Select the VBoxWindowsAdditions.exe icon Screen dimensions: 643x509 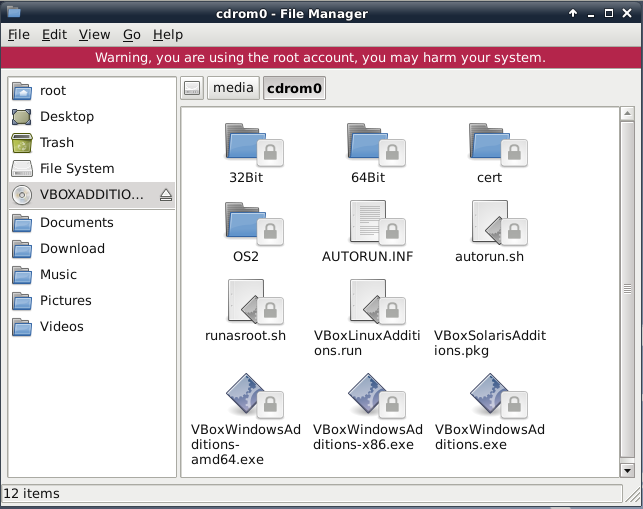click(x=498, y=396)
